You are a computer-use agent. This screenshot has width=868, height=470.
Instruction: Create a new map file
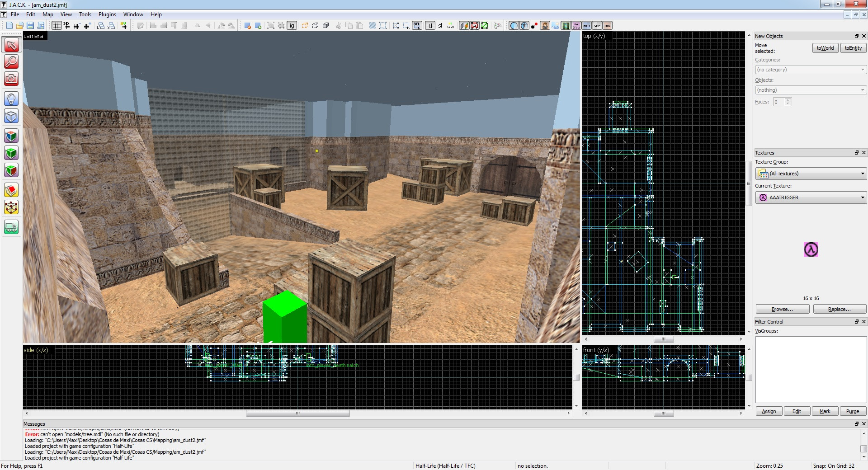point(9,25)
